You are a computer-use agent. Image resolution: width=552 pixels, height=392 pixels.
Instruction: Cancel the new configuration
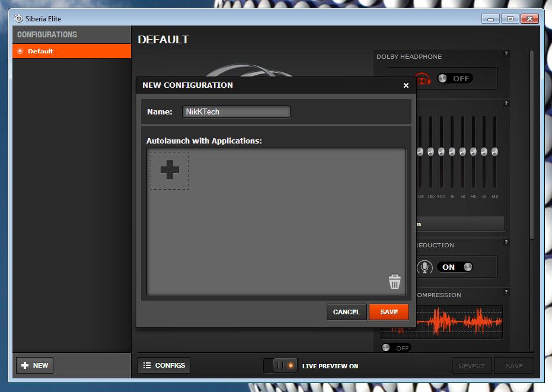(346, 312)
